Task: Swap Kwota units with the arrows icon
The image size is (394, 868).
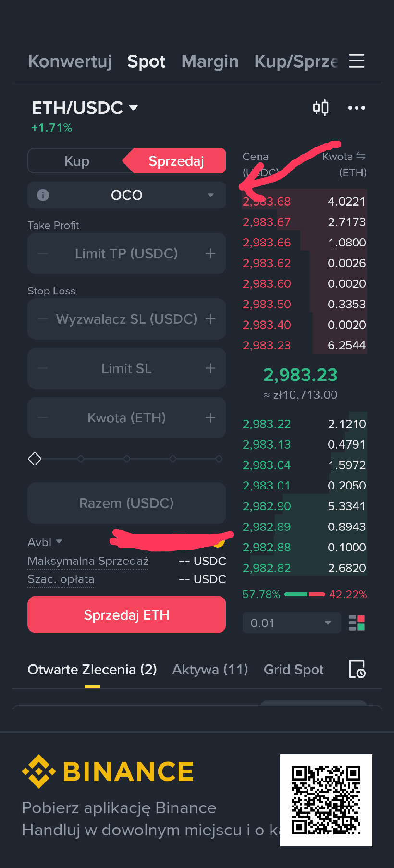Action: (361, 156)
